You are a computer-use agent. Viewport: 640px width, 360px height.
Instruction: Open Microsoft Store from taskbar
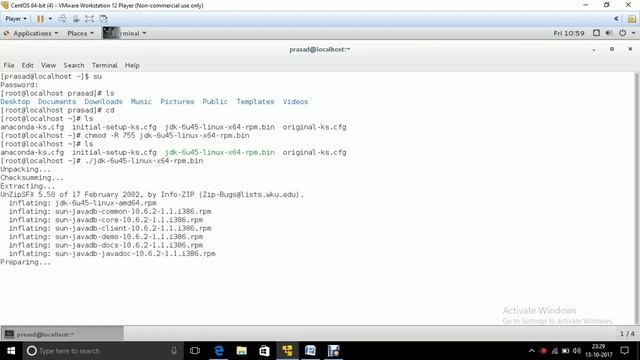point(264,351)
